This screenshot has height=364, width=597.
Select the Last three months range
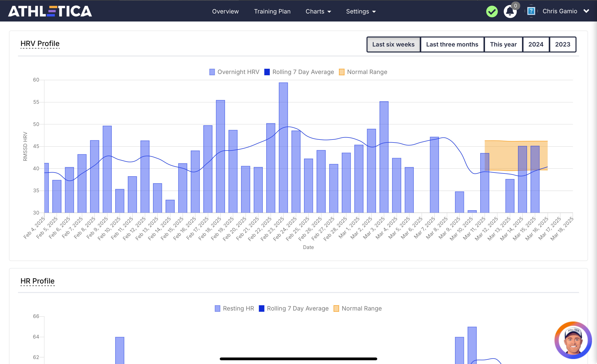click(452, 44)
